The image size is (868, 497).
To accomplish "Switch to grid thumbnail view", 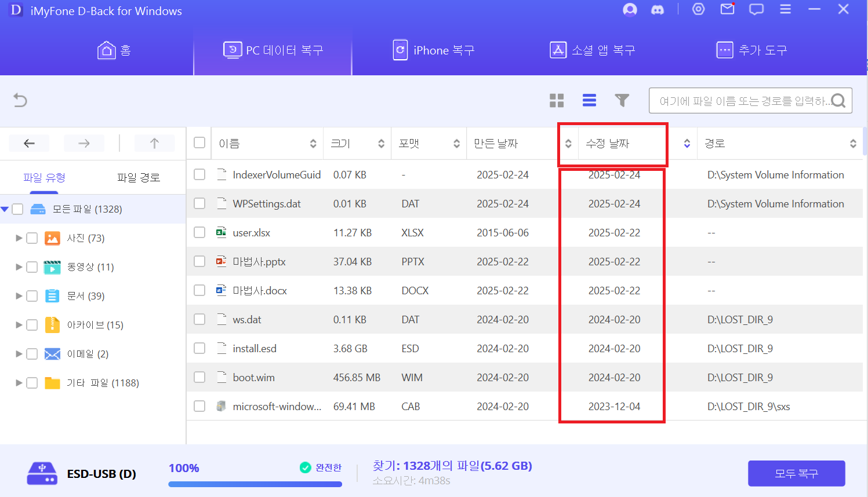I will [x=557, y=101].
